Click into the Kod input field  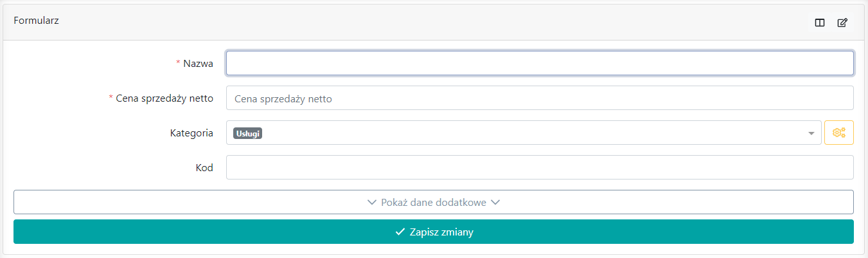(540, 167)
